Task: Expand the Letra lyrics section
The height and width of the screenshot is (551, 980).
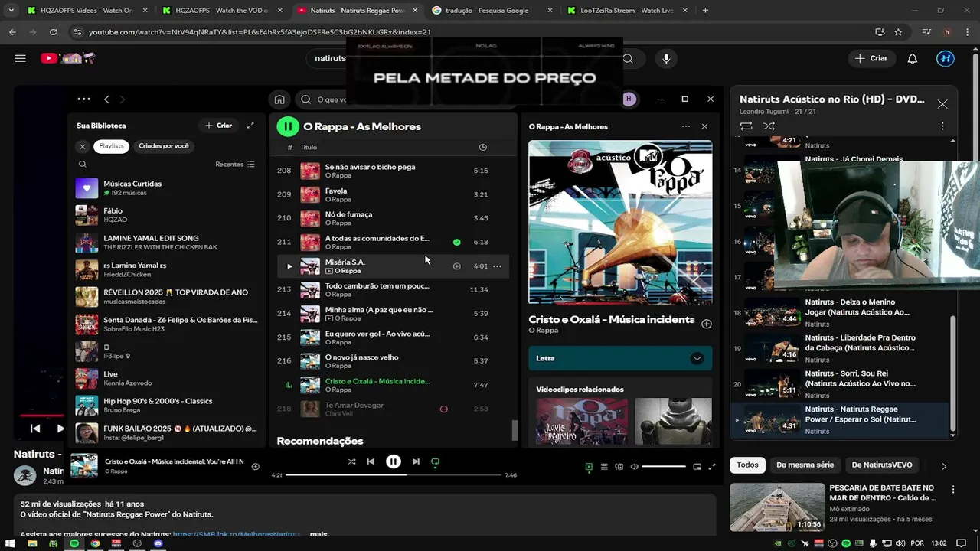Action: click(620, 358)
